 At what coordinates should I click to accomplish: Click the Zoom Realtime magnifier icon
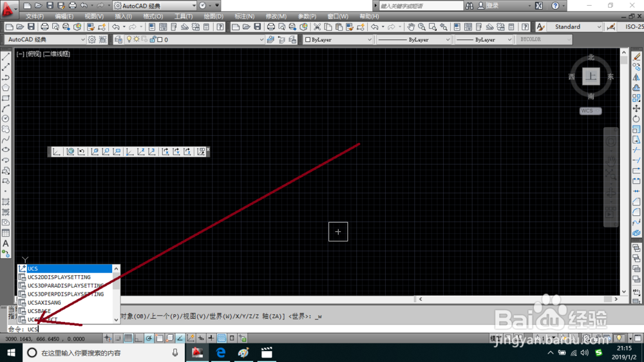click(x=422, y=26)
